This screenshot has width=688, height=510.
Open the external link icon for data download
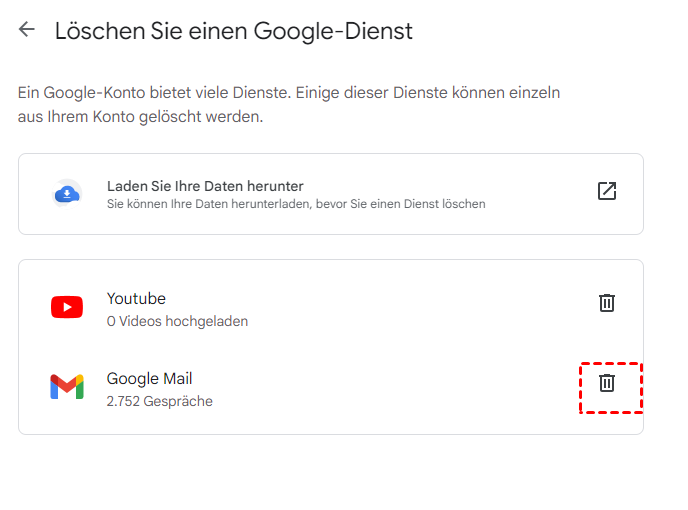coord(606,191)
